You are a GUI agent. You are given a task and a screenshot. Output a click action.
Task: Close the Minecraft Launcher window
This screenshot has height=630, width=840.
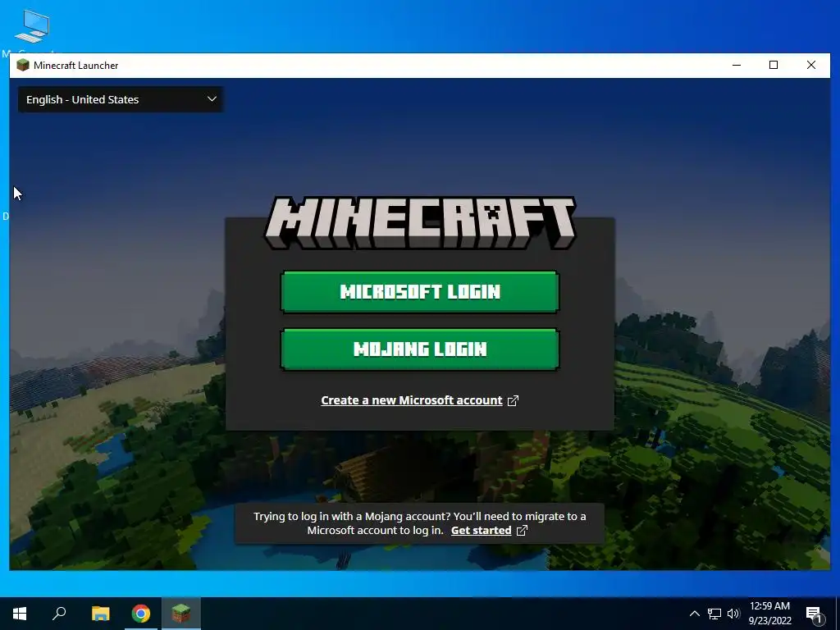pos(811,66)
